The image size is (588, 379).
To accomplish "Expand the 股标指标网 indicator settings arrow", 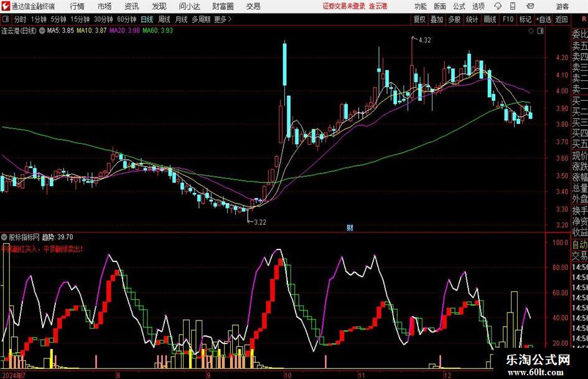I will coord(4,237).
